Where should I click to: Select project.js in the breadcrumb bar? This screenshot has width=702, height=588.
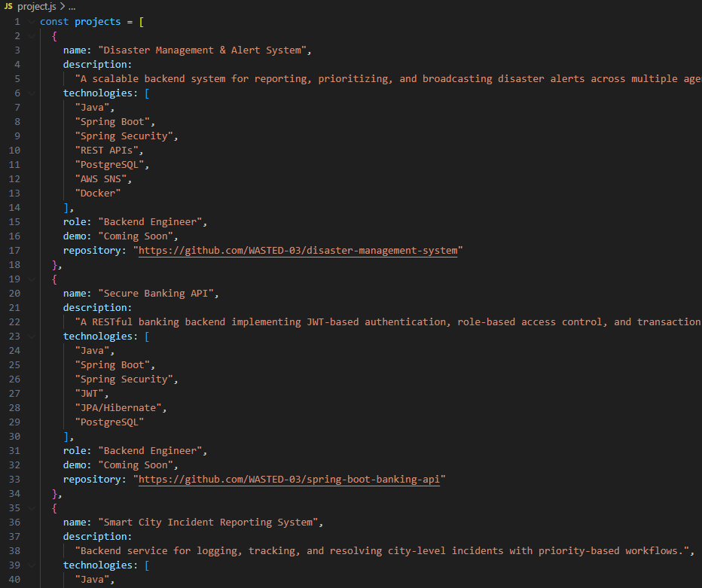[35, 6]
